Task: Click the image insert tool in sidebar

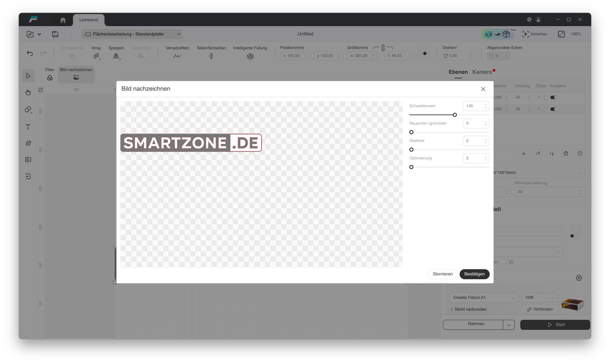Action: [28, 160]
